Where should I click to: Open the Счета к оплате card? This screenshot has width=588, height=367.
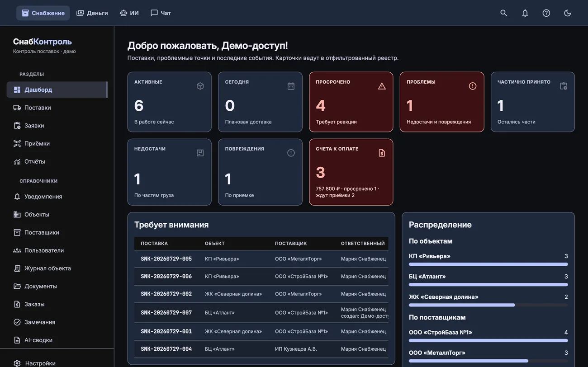(351, 172)
